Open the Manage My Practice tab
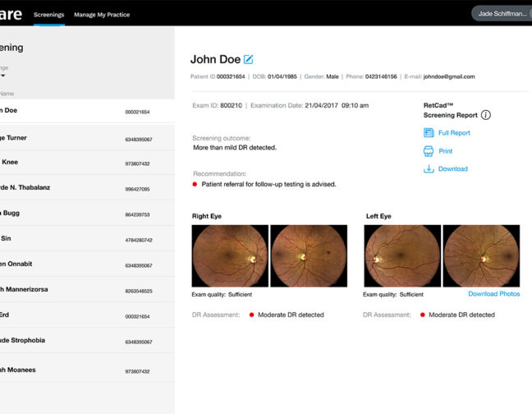 coord(102,15)
